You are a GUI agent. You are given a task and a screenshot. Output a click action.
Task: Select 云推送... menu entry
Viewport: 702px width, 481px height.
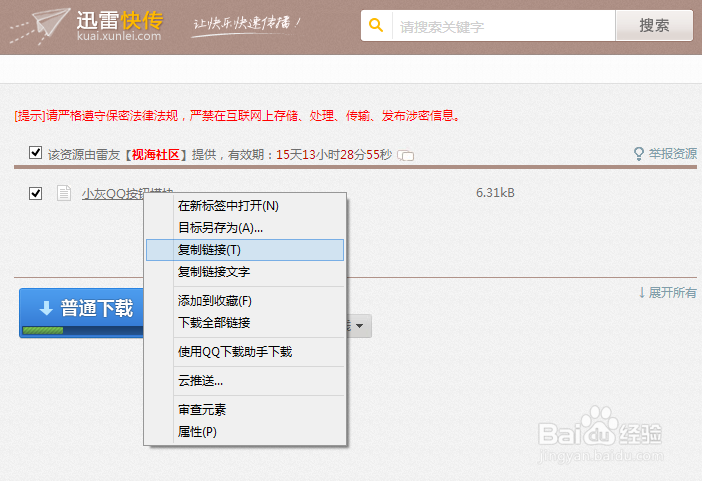245,381
